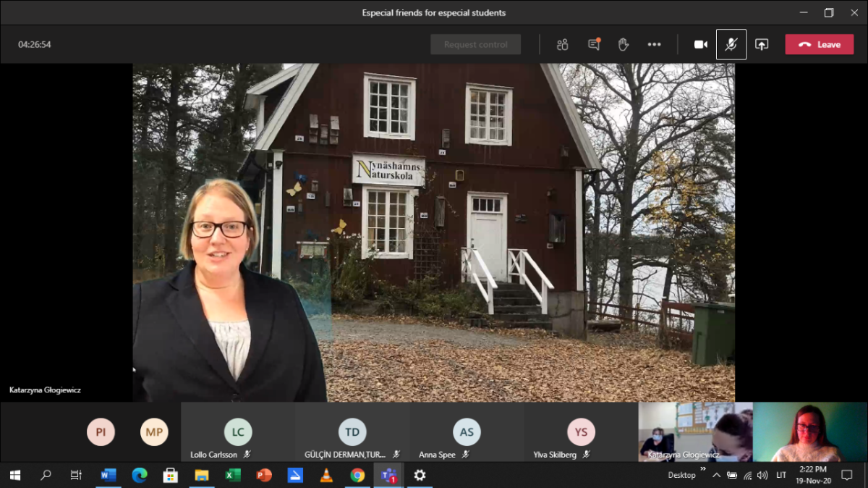This screenshot has width=868, height=488.
Task: Select the Lollo Carlsson participant tile
Action: point(238,432)
